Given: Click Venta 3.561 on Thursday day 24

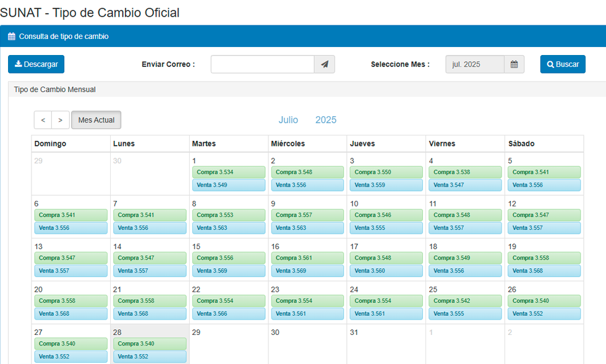Looking at the screenshot, I should pos(386,313).
